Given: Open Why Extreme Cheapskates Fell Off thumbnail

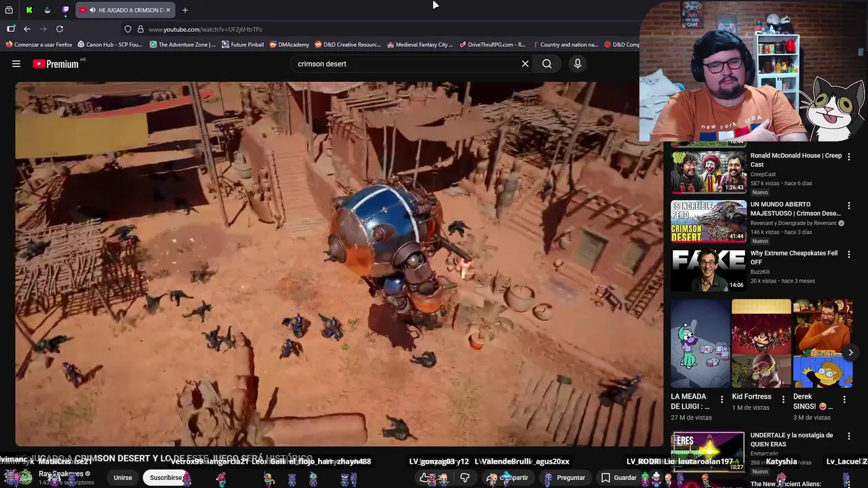Looking at the screenshot, I should tap(708, 270).
